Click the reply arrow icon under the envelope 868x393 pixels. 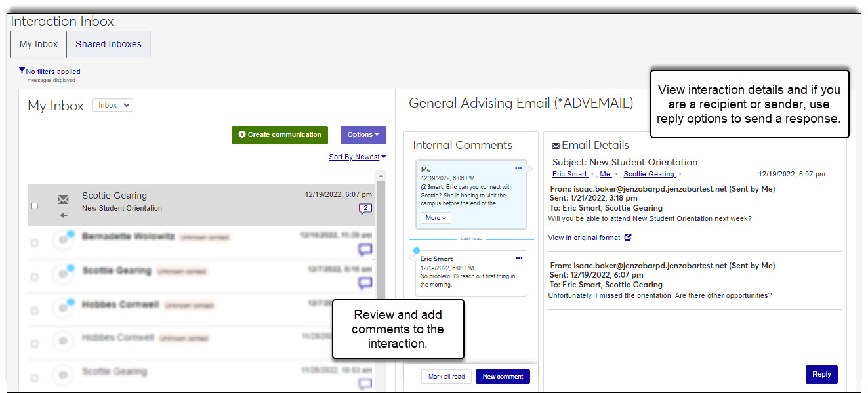[63, 215]
